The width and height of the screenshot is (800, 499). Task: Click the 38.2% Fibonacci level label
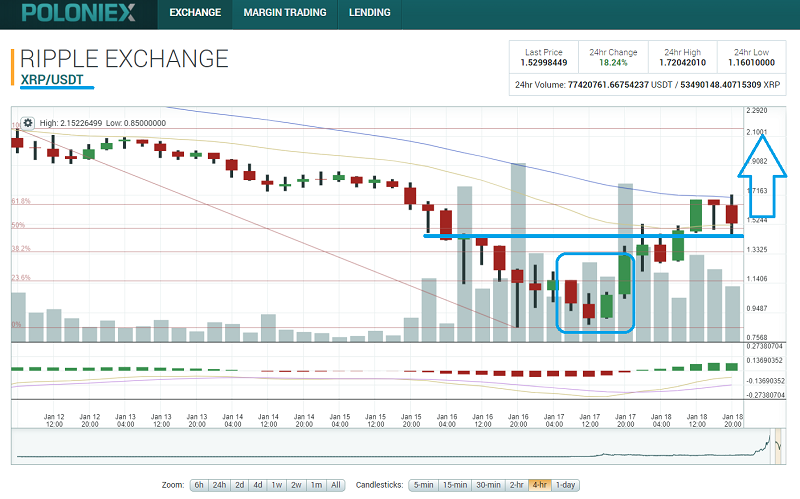21,248
